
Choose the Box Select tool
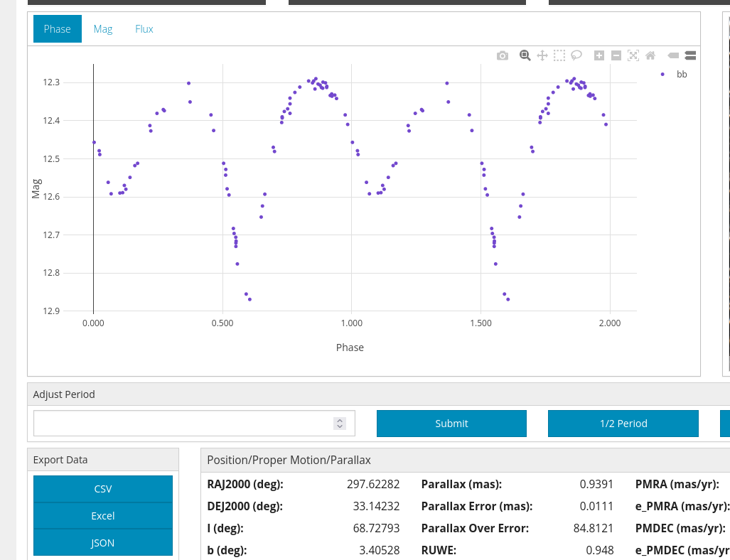559,55
